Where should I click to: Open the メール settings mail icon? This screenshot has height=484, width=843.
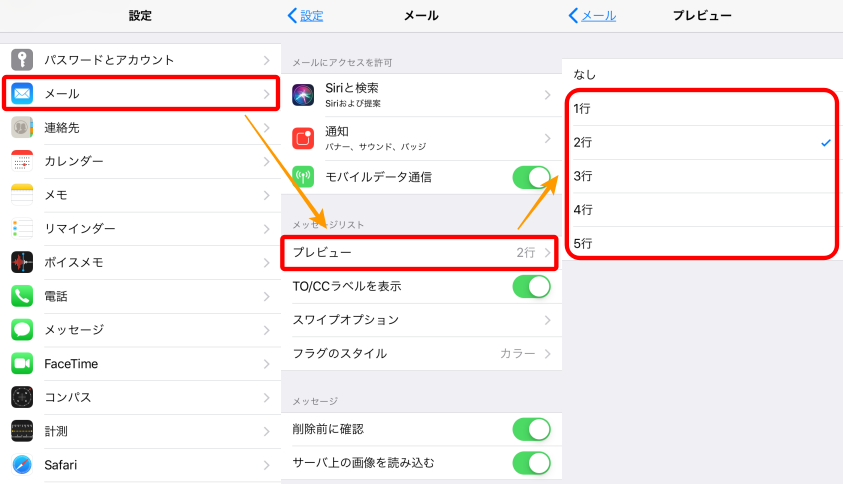click(x=22, y=94)
